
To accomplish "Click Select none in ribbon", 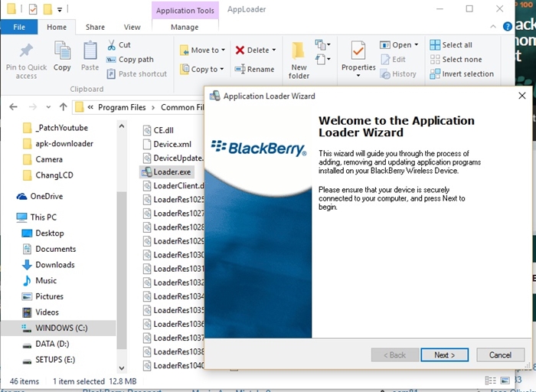I will (x=456, y=60).
